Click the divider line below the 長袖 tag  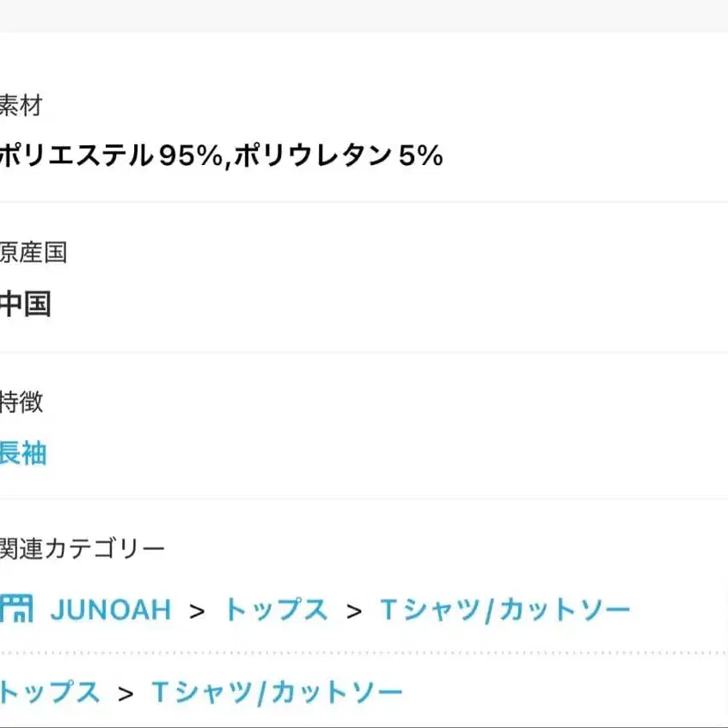point(364,499)
